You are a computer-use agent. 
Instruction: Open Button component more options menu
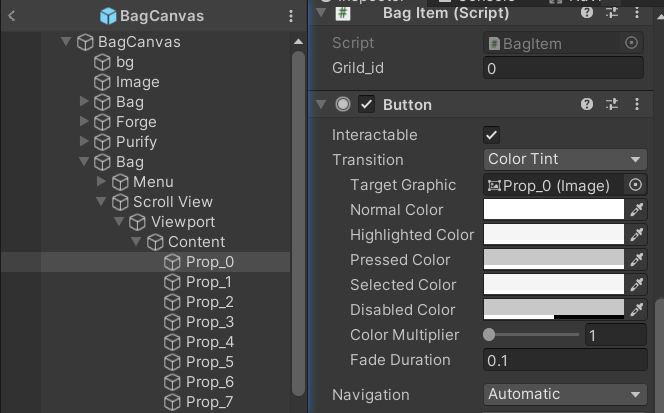[637, 104]
